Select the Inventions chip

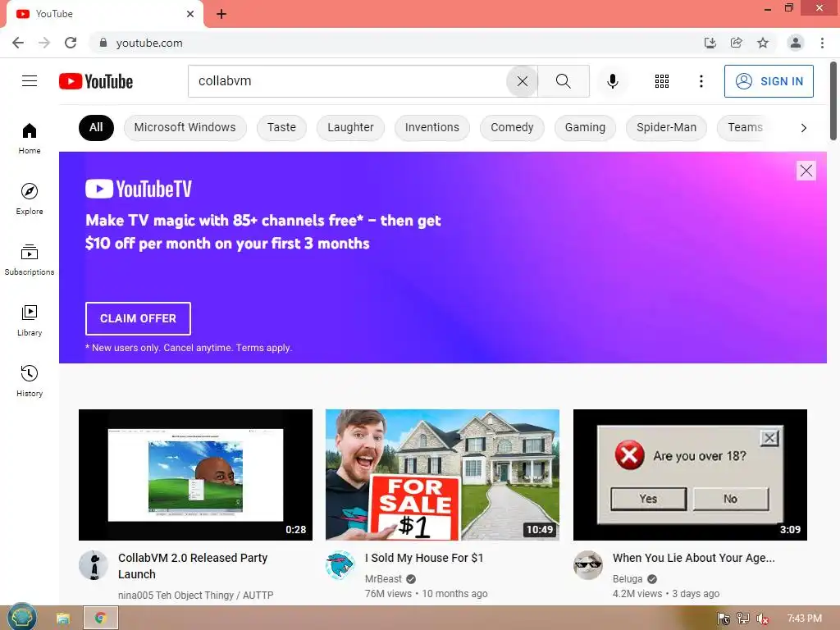click(432, 127)
